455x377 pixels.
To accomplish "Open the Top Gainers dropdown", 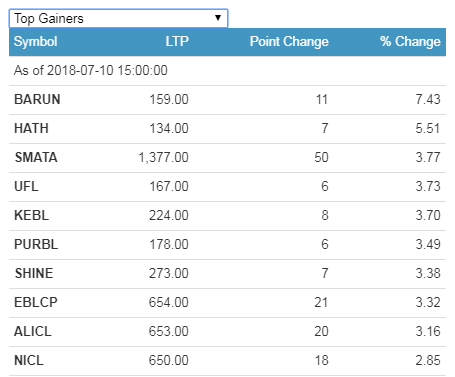I will pos(118,18).
